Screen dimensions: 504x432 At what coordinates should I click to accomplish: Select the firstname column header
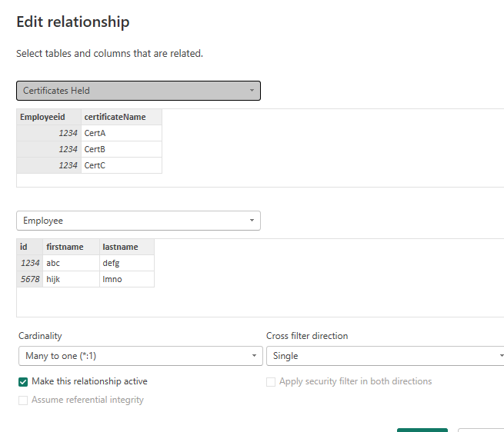(71, 247)
